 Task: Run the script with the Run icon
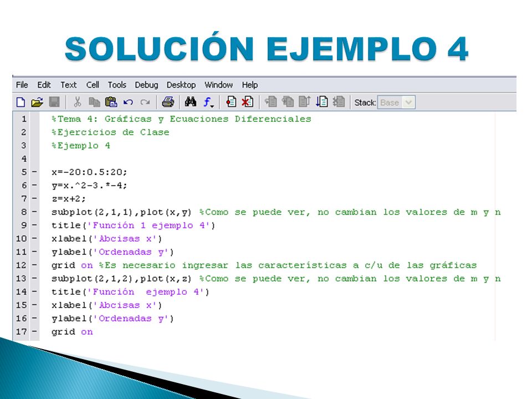point(321,102)
